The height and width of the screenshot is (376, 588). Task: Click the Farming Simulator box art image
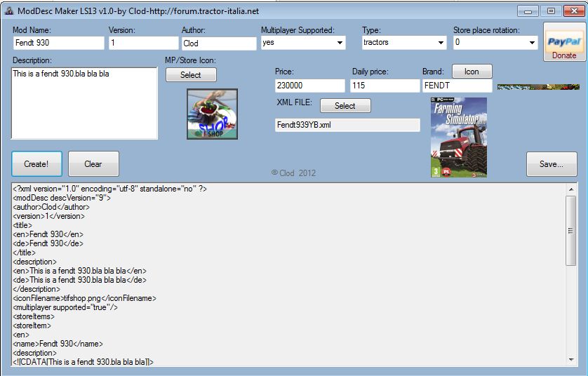pos(459,137)
